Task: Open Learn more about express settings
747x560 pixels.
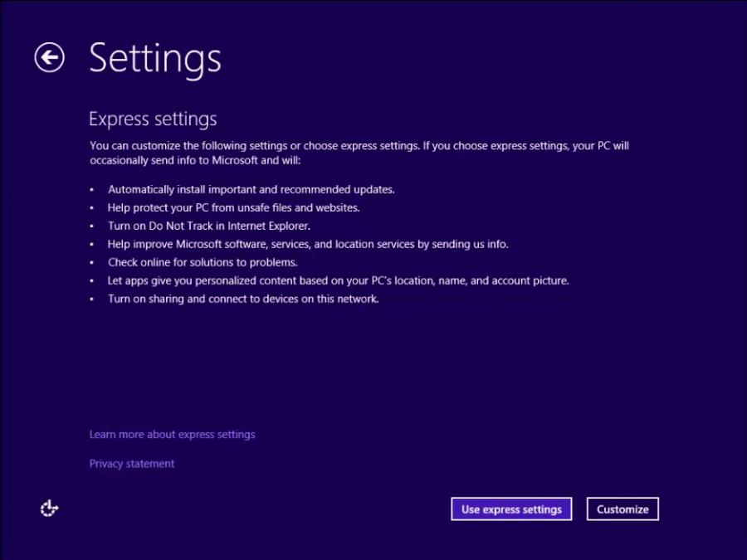Action: point(172,434)
